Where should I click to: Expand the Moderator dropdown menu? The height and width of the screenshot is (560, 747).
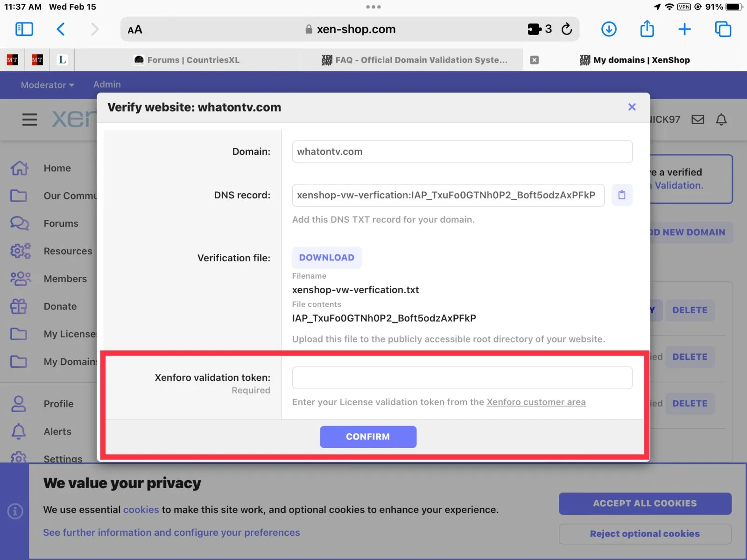tap(48, 85)
